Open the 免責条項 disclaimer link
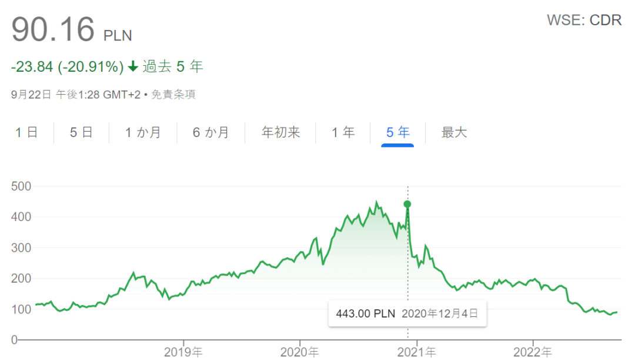The width and height of the screenshot is (635, 364). click(x=173, y=95)
